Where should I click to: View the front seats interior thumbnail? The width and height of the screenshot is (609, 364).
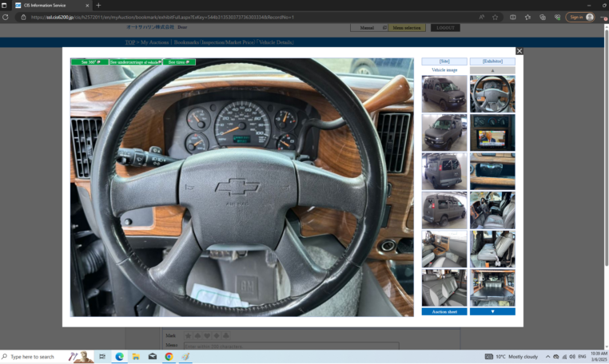point(492,210)
